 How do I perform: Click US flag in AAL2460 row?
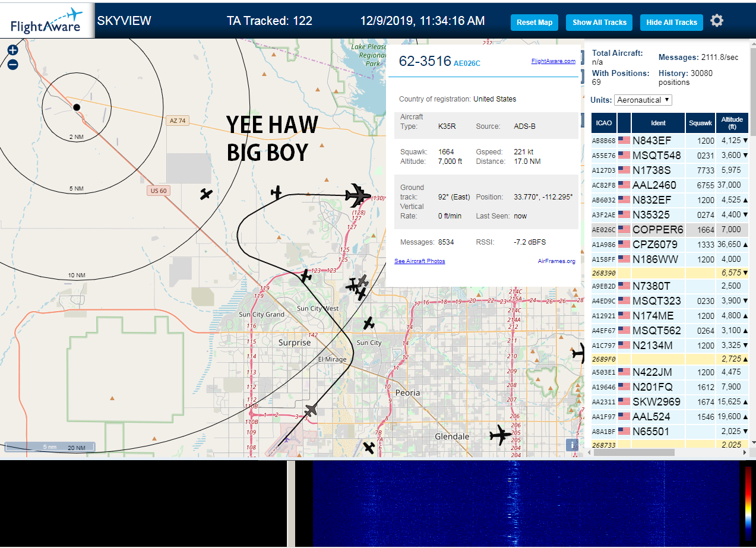pyautogui.click(x=624, y=185)
